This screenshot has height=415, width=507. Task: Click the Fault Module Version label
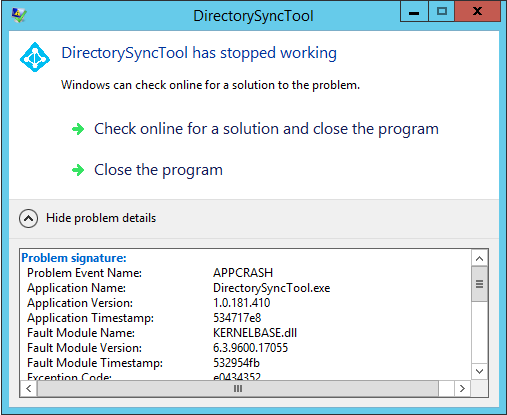85,348
